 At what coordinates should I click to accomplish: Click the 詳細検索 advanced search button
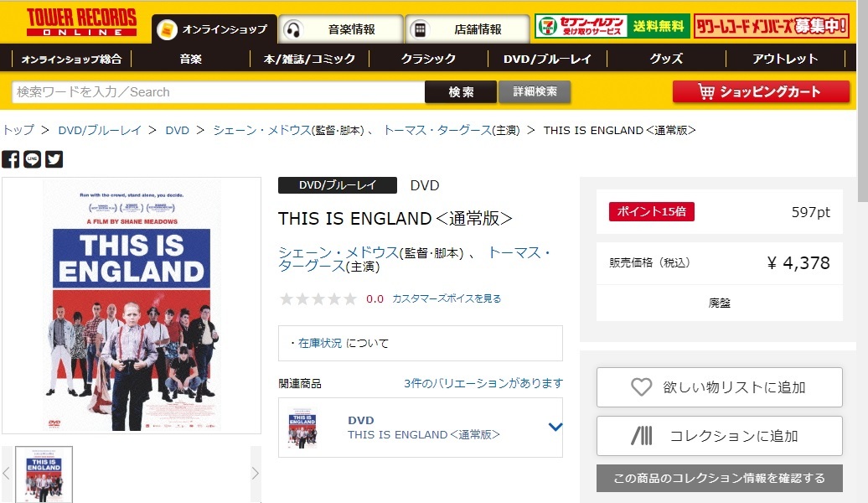click(535, 91)
